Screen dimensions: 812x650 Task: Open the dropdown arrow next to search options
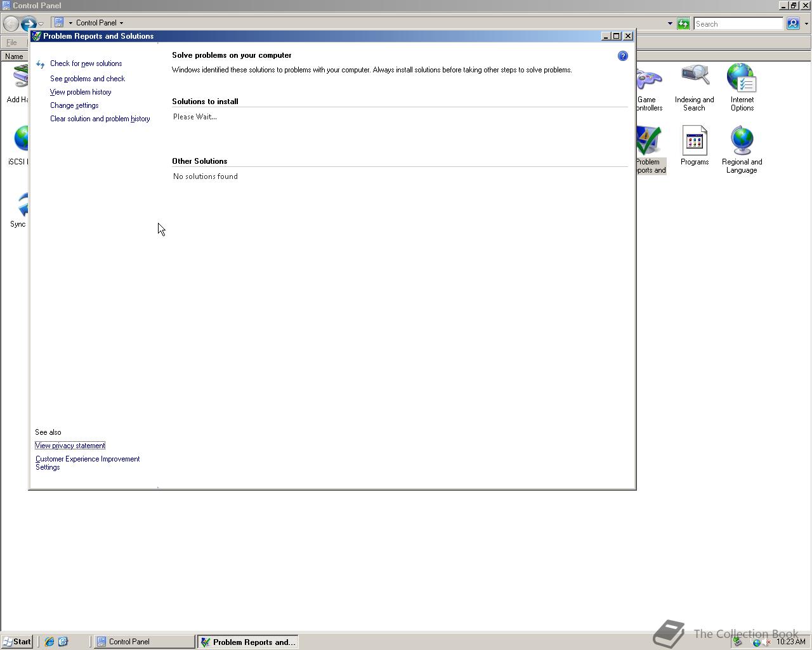tap(806, 23)
